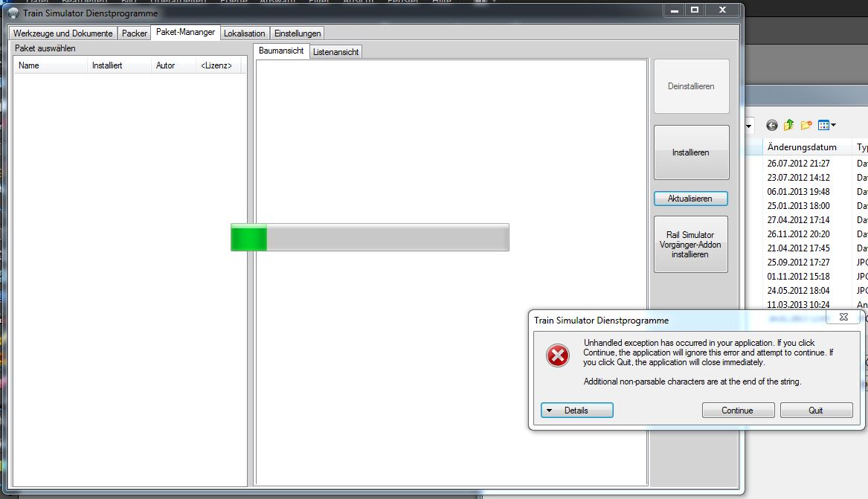The width and height of the screenshot is (868, 499).
Task: Create new folder icon in Explorer window
Action: [806, 125]
